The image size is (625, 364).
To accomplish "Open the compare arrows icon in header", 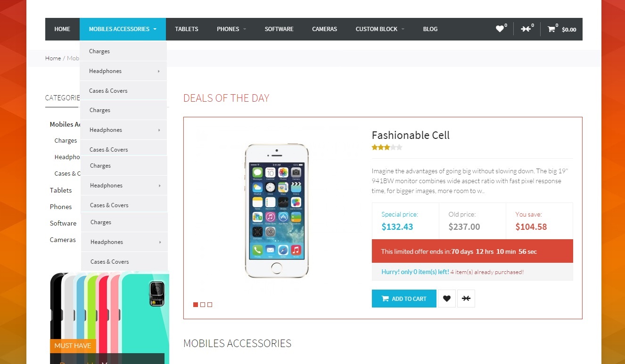I will tap(526, 29).
